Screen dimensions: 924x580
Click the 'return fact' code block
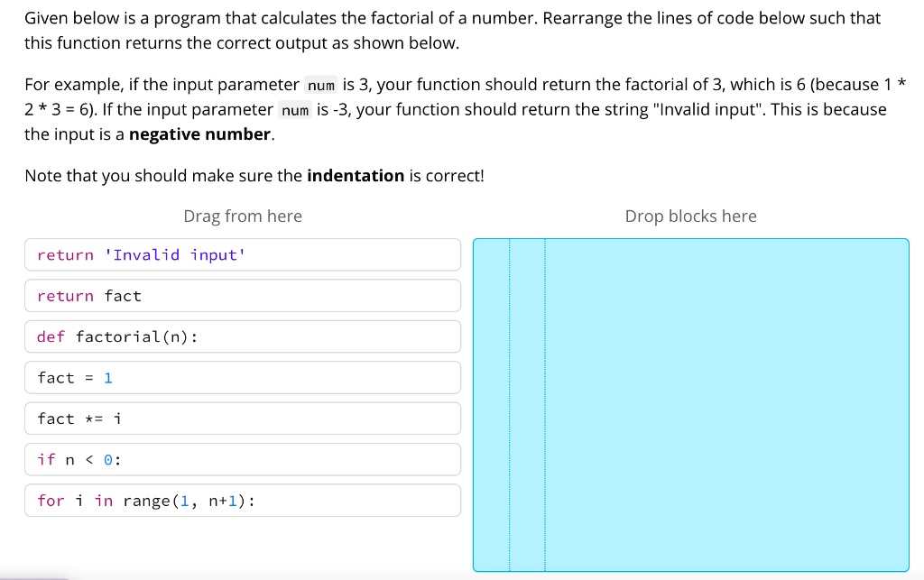pyautogui.click(x=242, y=295)
